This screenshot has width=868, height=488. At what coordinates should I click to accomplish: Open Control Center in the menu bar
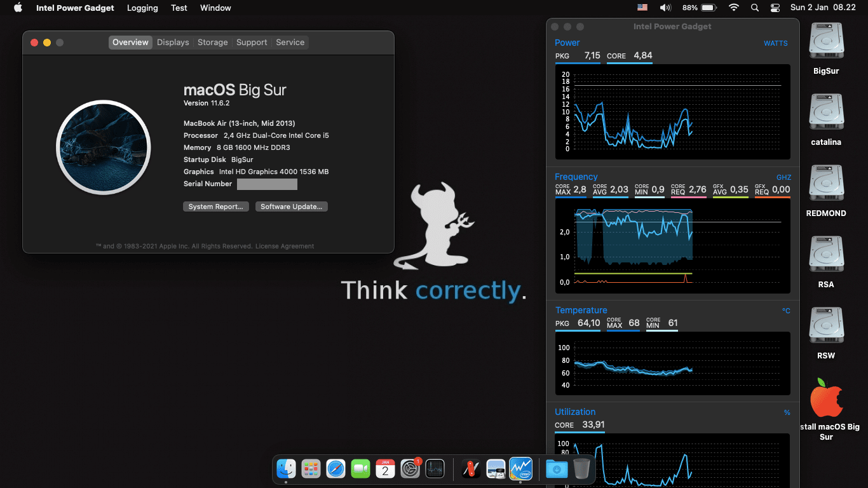775,8
